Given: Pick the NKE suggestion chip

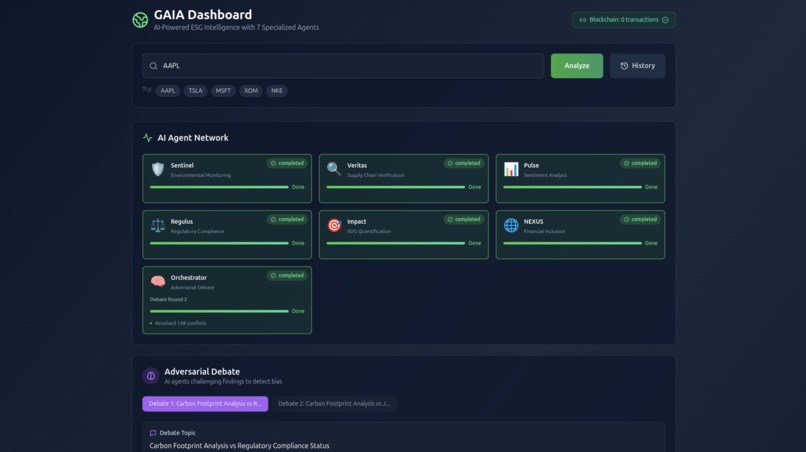Looking at the screenshot, I should 277,91.
